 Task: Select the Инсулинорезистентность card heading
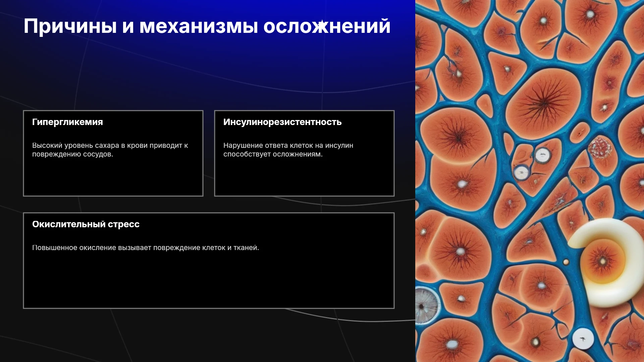282,122
